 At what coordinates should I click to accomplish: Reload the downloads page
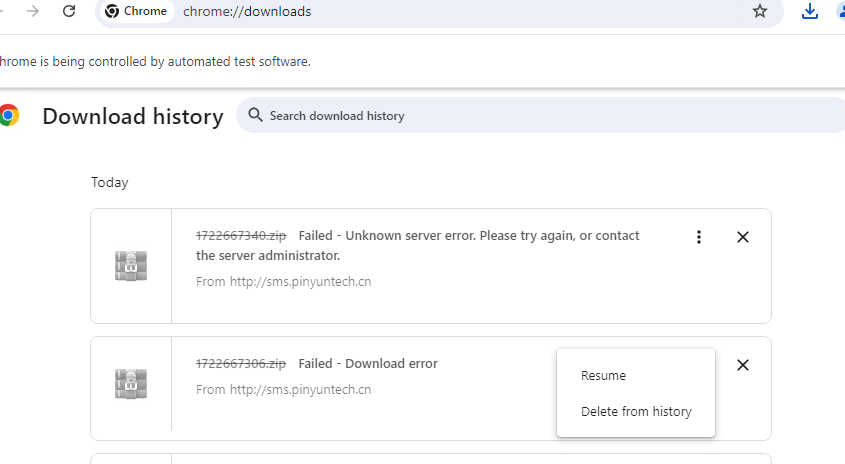(x=69, y=11)
